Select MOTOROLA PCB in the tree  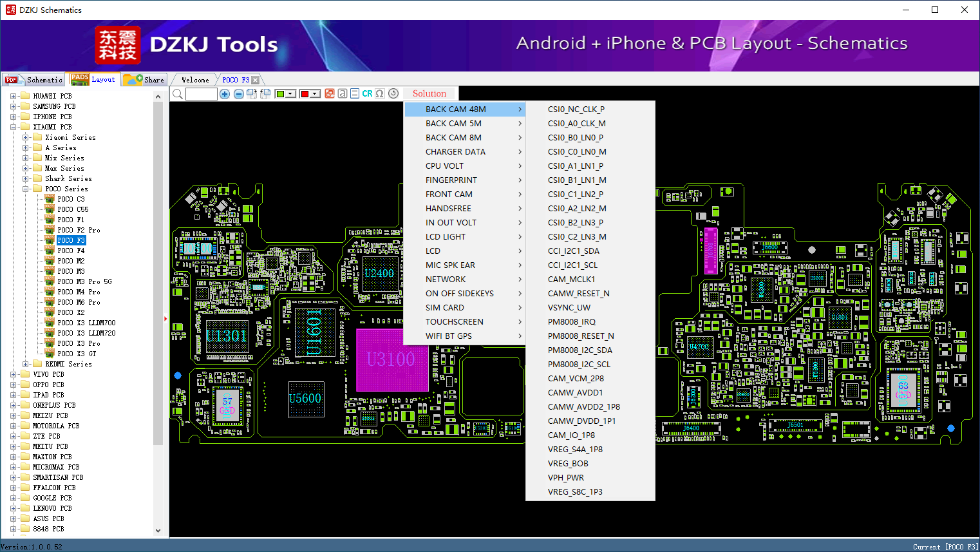click(x=56, y=426)
